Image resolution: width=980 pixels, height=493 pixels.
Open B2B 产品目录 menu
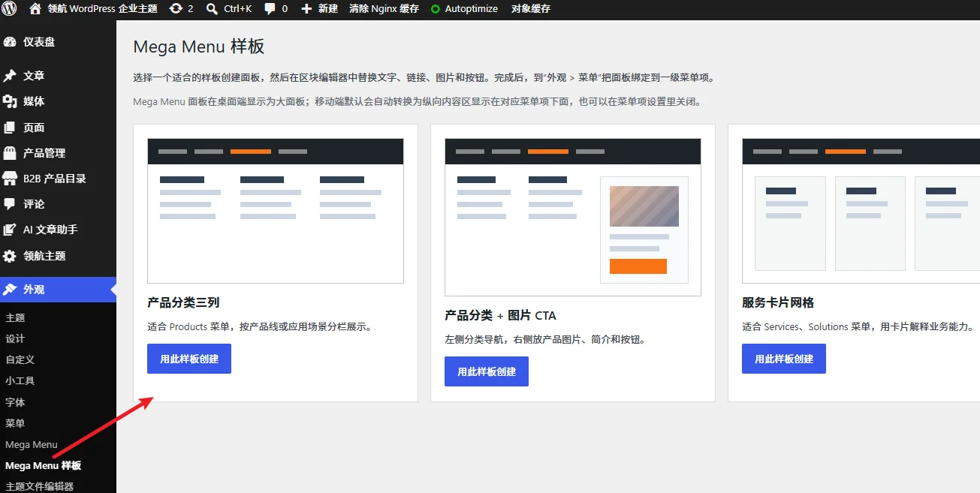[55, 179]
